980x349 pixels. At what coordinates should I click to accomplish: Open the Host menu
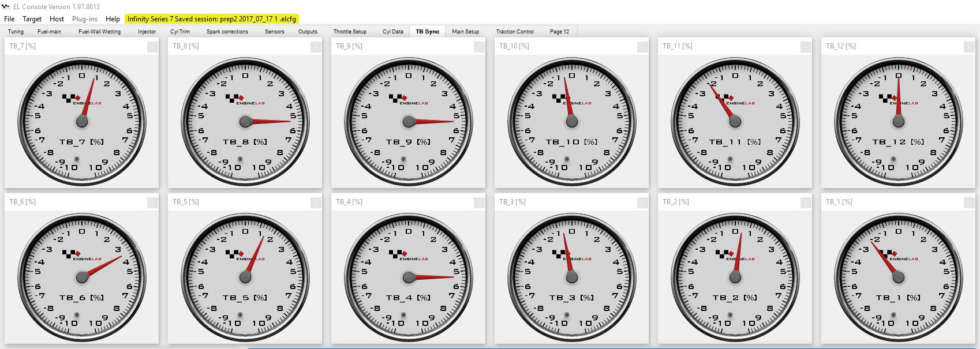pos(57,19)
